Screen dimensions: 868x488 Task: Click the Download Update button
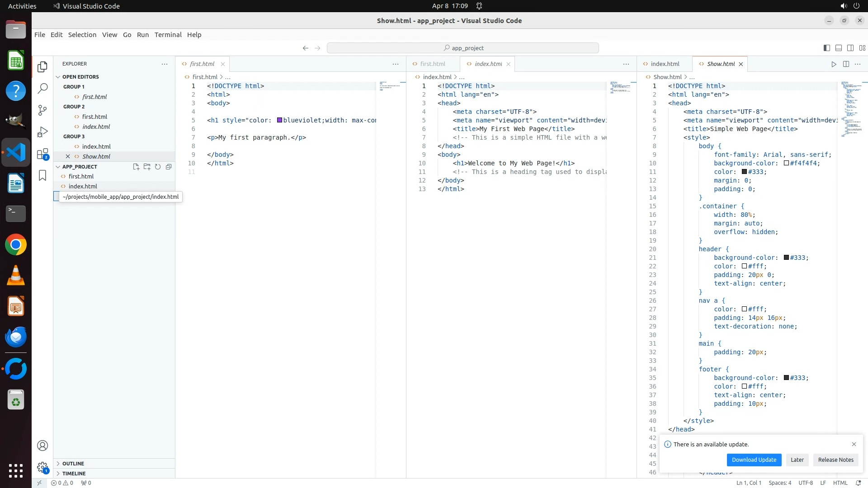pos(754,460)
